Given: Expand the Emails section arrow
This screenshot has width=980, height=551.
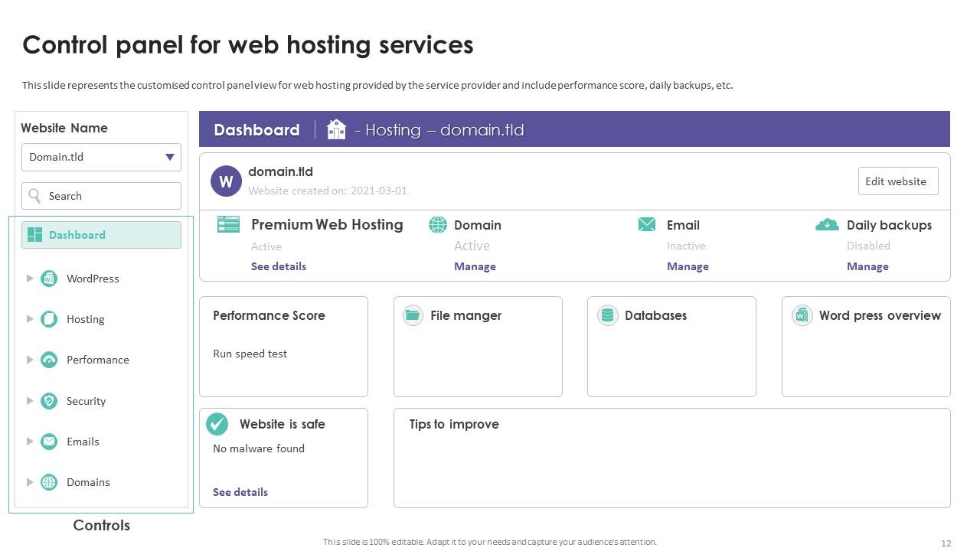Looking at the screenshot, I should [30, 442].
